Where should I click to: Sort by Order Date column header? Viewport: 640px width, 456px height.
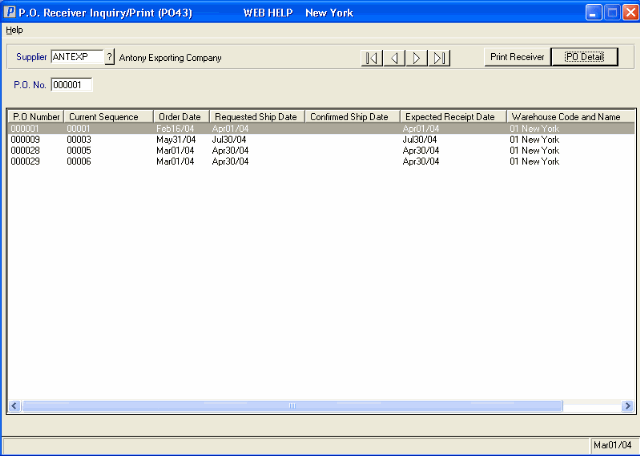pyautogui.click(x=181, y=117)
